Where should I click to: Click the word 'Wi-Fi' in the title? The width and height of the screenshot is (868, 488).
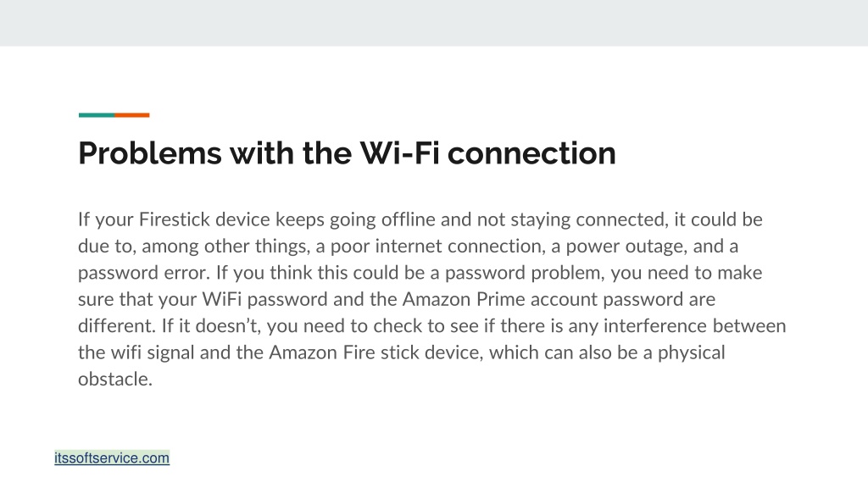click(400, 153)
